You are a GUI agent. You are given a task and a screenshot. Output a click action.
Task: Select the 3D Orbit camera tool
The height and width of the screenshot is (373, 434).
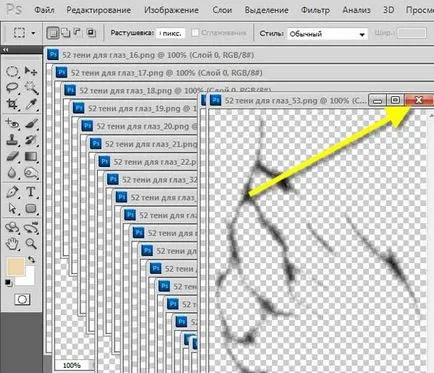(31, 228)
